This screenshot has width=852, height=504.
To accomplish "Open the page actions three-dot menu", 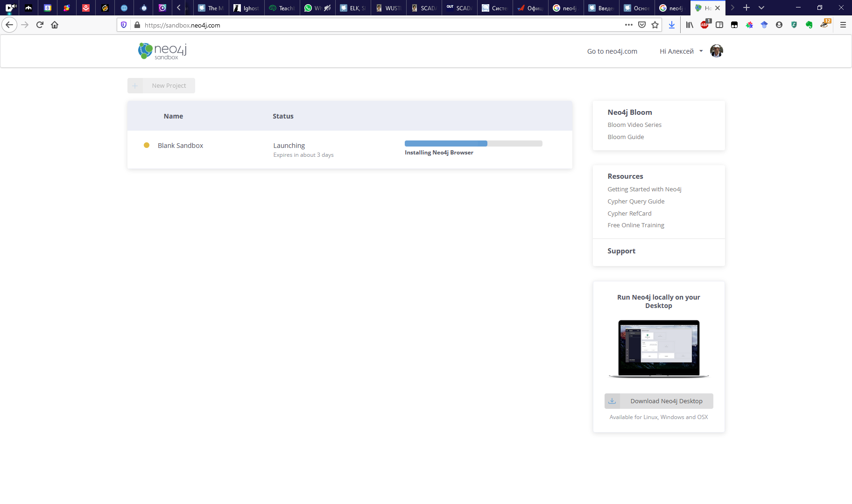I will [x=629, y=25].
